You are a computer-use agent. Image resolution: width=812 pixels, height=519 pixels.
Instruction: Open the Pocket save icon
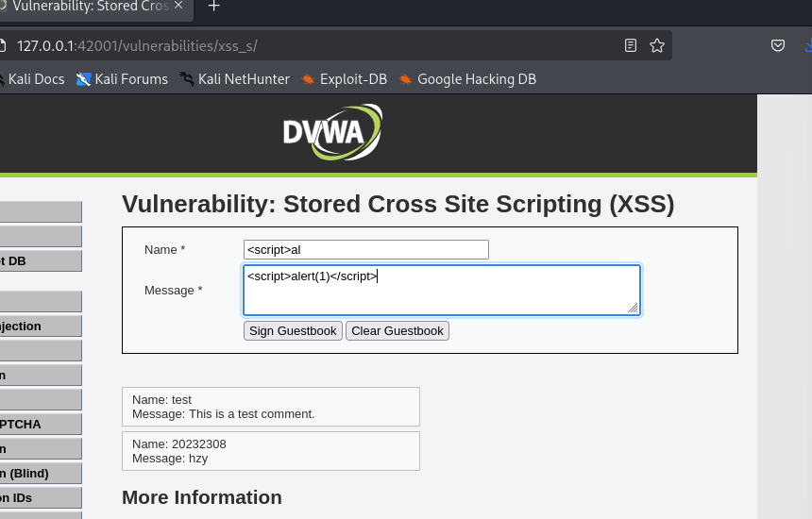tap(777, 45)
